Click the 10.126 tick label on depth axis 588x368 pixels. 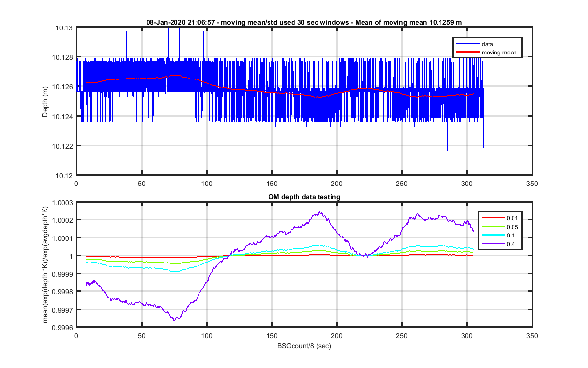pos(63,87)
